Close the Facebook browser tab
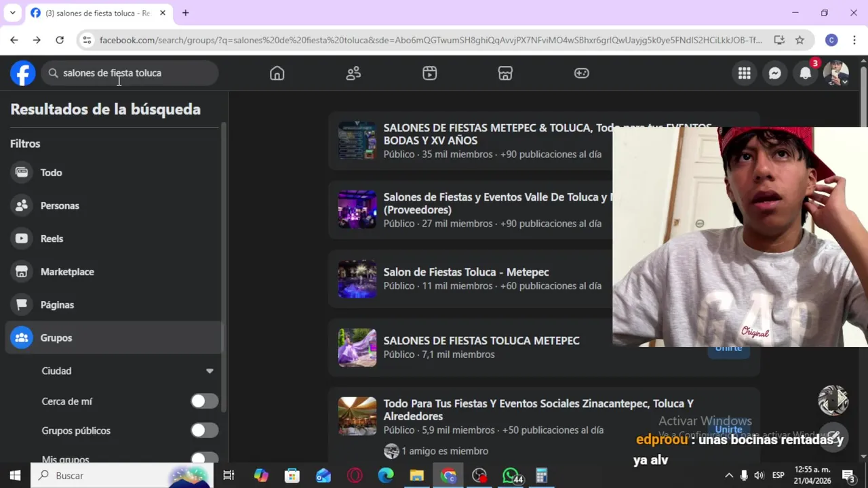Image resolution: width=868 pixels, height=488 pixels. coord(163,13)
